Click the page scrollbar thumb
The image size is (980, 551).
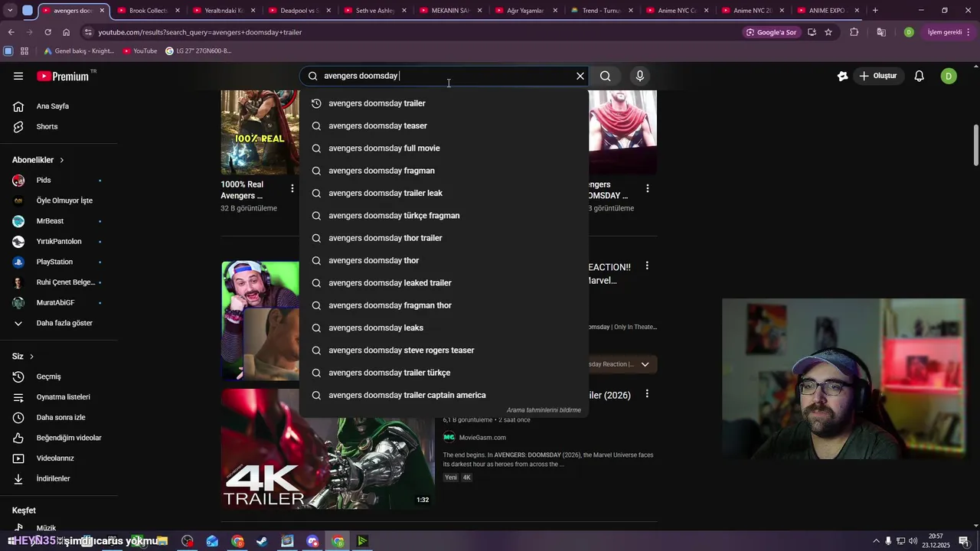point(976,145)
